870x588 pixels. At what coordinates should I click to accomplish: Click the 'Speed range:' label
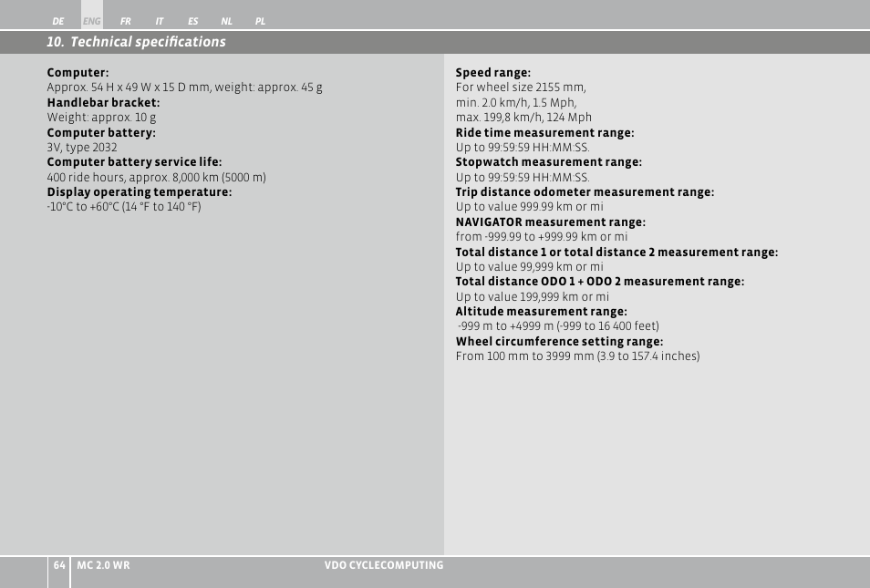493,73
